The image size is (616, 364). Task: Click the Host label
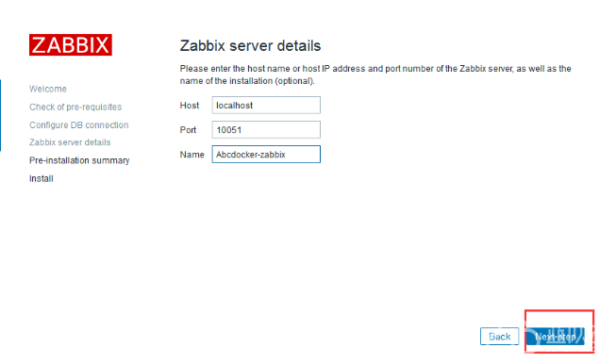point(190,106)
